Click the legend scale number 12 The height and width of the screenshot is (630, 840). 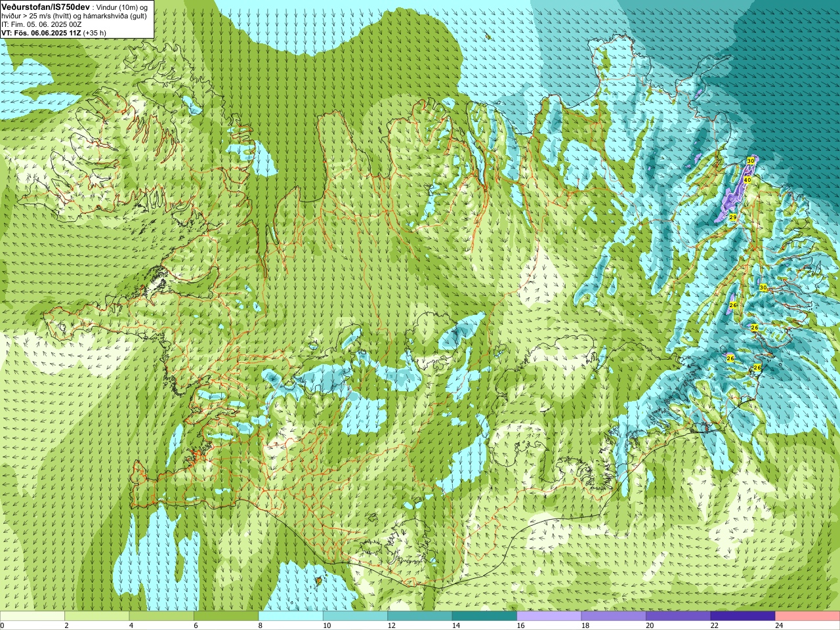[x=391, y=626]
